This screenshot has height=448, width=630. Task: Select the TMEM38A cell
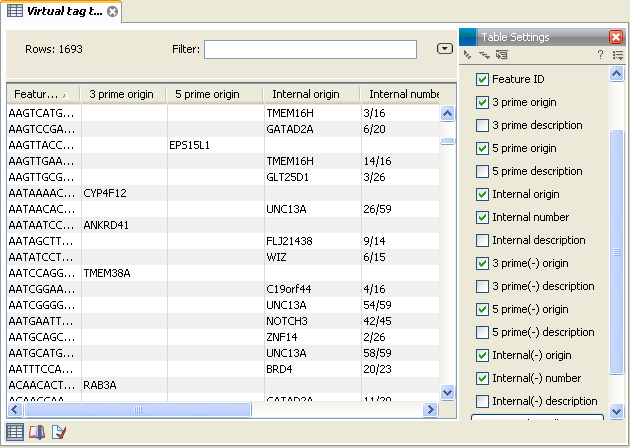click(x=125, y=273)
